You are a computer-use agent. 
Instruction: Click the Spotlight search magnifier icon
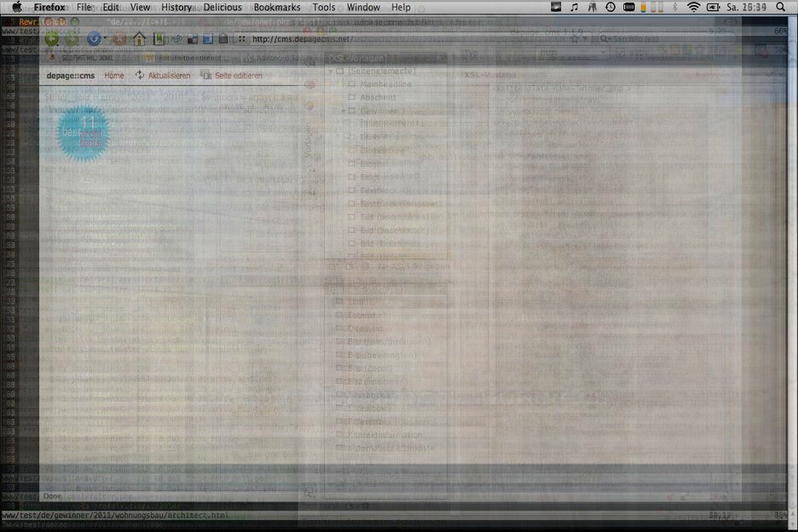point(781,7)
